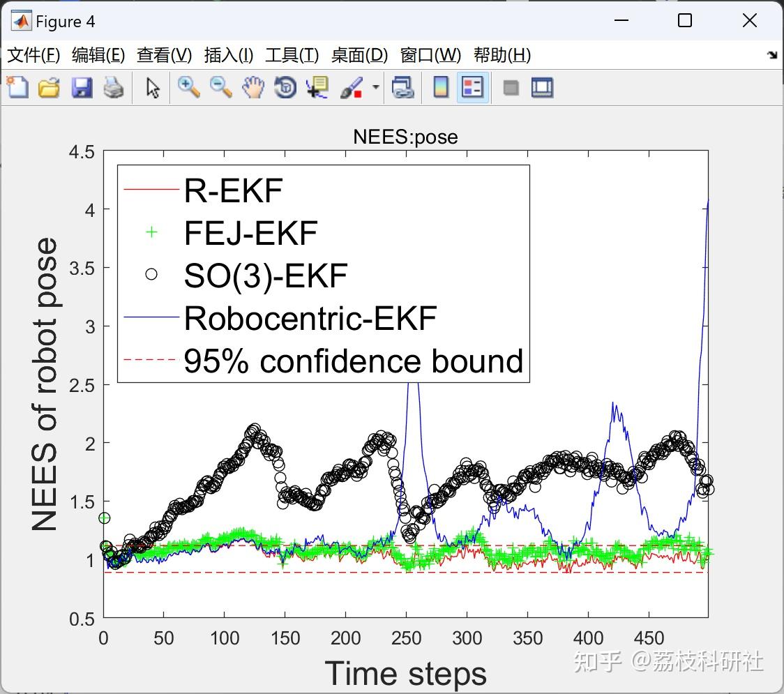Select the Robocentric-EKF legend entry
The height and width of the screenshot is (694, 784).
point(309,318)
